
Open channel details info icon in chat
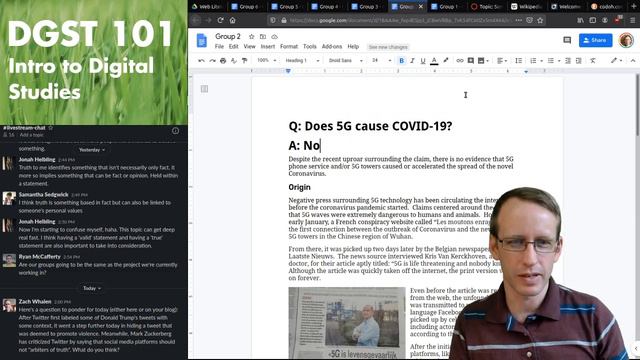[176, 131]
